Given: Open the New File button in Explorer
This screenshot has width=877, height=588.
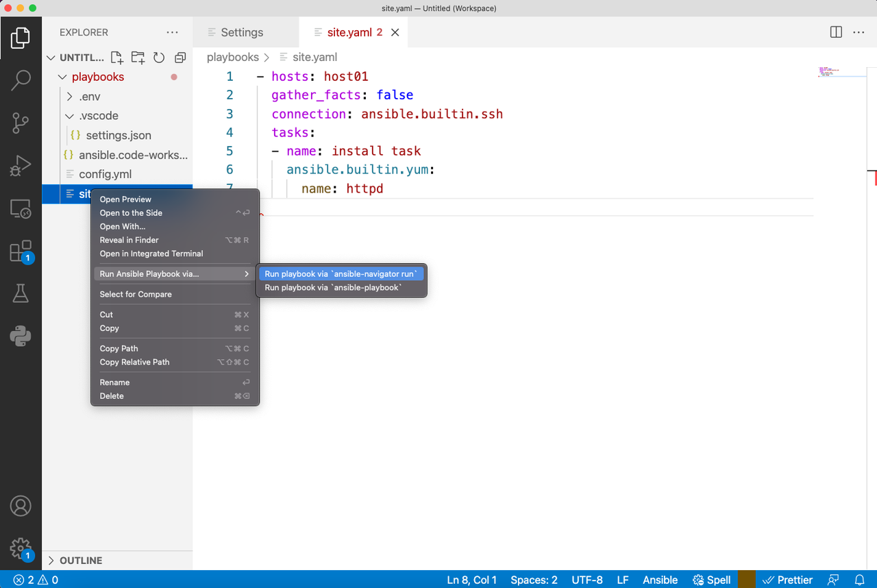Looking at the screenshot, I should [x=116, y=58].
